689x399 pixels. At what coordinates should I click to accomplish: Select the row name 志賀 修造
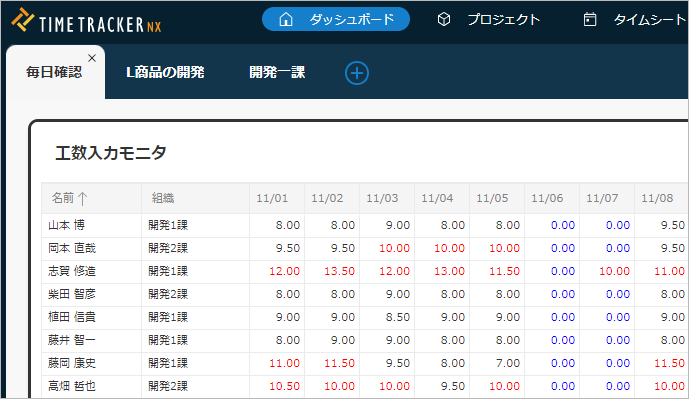coord(72,271)
